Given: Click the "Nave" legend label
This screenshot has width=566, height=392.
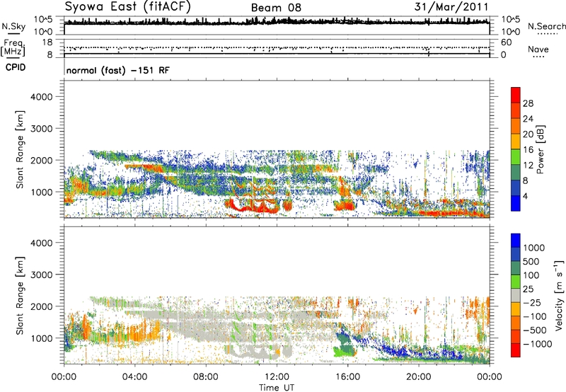Looking at the screenshot, I should [538, 49].
